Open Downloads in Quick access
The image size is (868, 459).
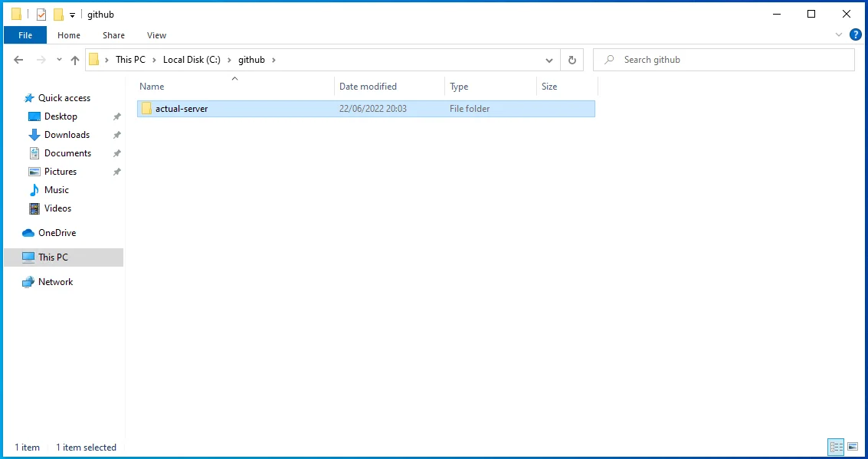(67, 135)
